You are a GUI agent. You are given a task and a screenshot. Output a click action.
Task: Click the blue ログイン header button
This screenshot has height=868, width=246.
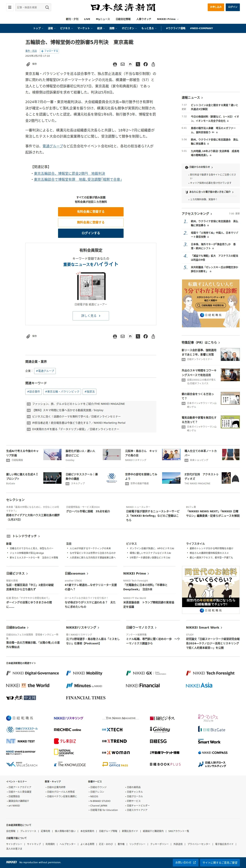pyautogui.click(x=233, y=7)
